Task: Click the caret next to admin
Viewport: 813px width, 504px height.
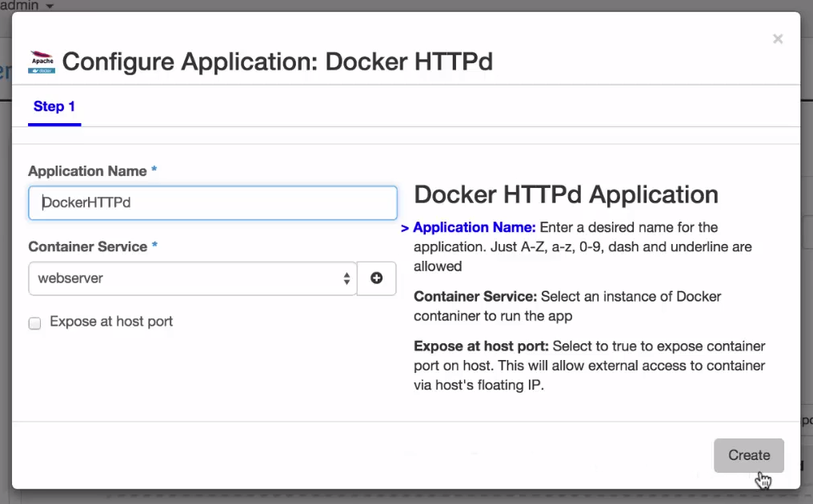Action: [x=50, y=6]
